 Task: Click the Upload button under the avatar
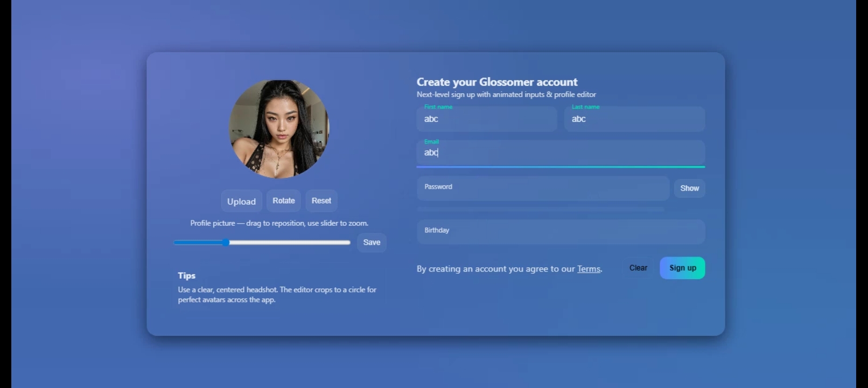(x=241, y=201)
